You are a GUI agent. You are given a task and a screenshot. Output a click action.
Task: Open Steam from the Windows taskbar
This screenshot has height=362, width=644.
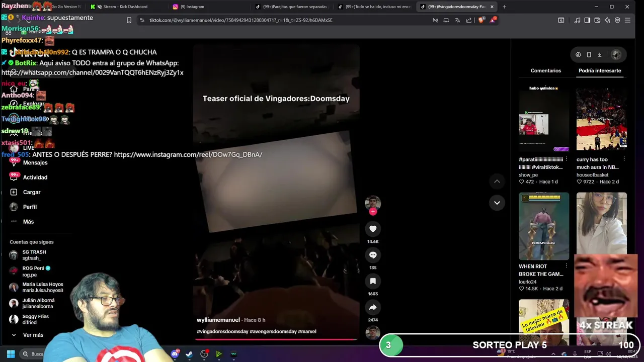pyautogui.click(x=189, y=354)
